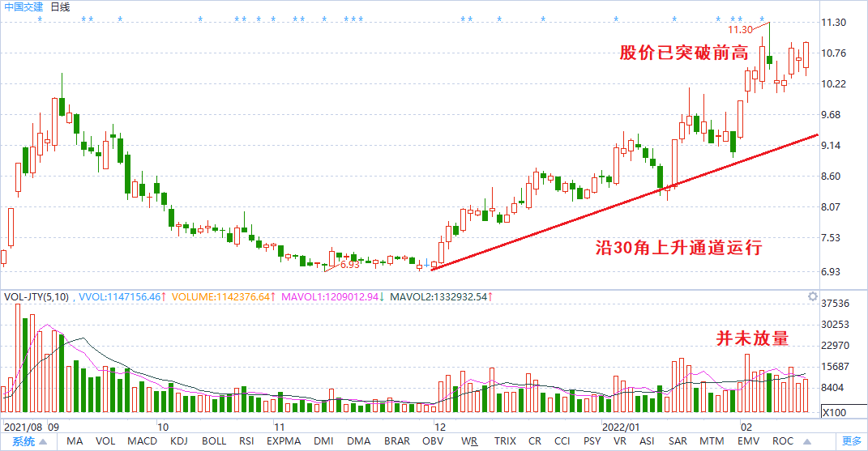Open the volume panel settings gear

[x=813, y=296]
